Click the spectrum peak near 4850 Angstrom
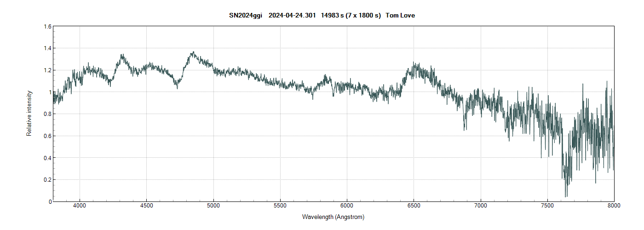Image resolution: width=644 pixels, height=230 pixels. 194,52
